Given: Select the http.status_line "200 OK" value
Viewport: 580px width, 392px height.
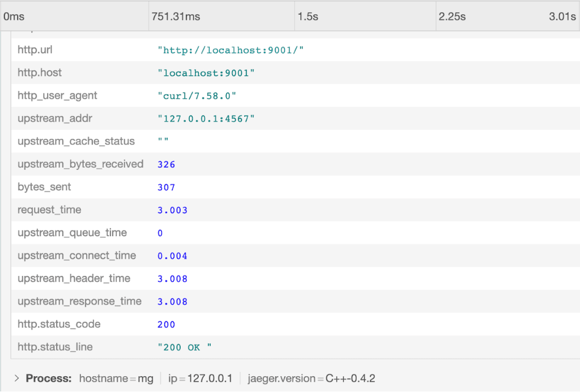Looking at the screenshot, I should [185, 347].
